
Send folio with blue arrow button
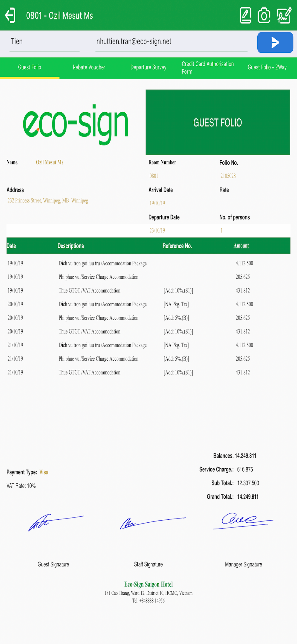275,43
